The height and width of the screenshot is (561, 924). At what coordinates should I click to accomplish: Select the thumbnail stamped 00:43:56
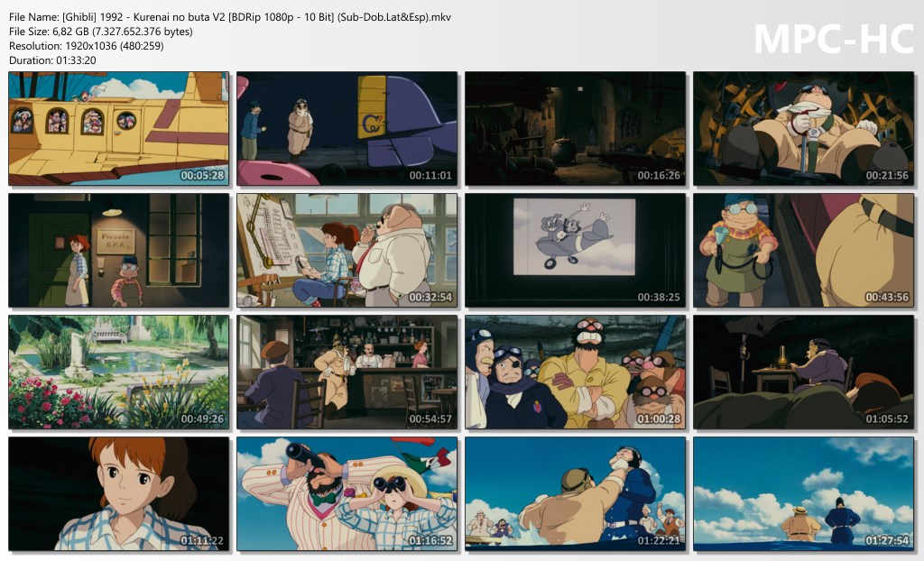(x=803, y=251)
